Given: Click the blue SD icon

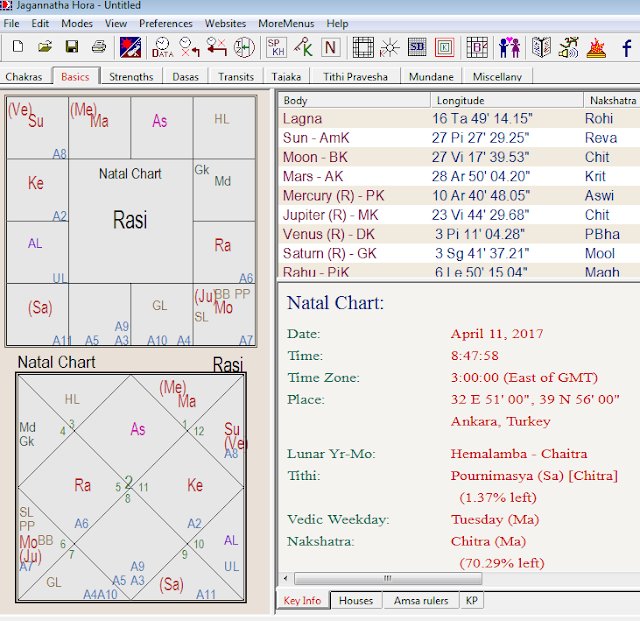Looking at the screenshot, I should 417,47.
